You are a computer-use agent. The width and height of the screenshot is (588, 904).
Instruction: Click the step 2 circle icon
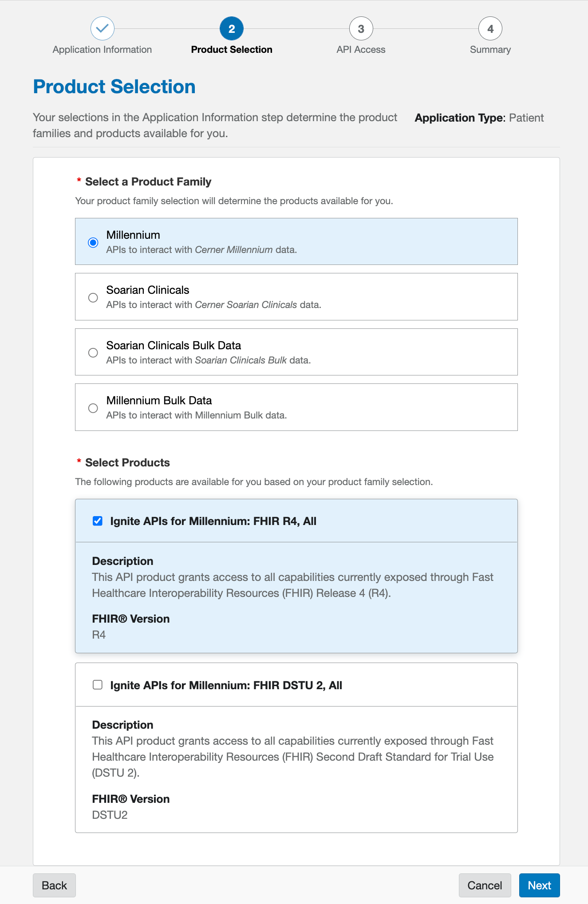click(x=232, y=29)
